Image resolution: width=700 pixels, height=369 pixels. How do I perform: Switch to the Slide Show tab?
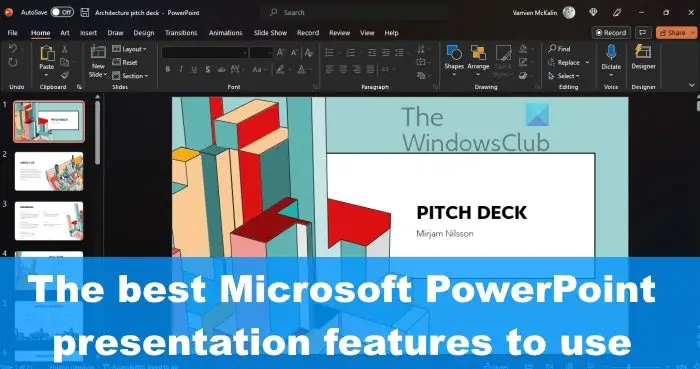[270, 33]
